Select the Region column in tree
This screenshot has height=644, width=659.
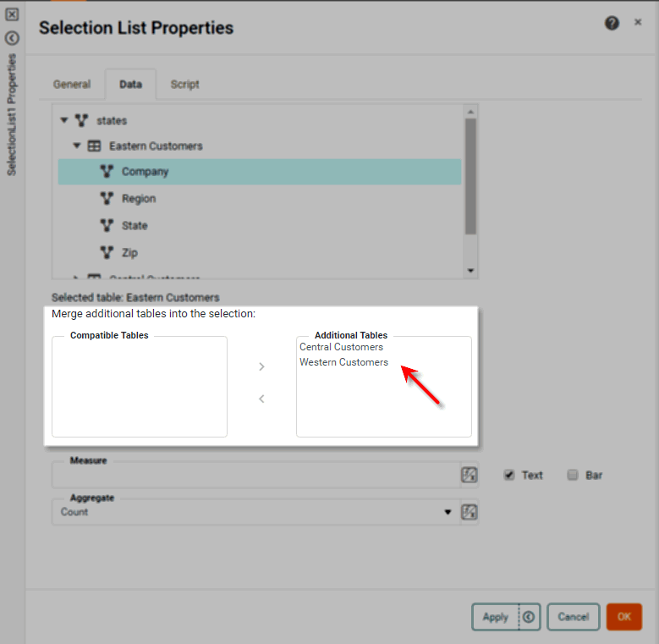pos(138,199)
